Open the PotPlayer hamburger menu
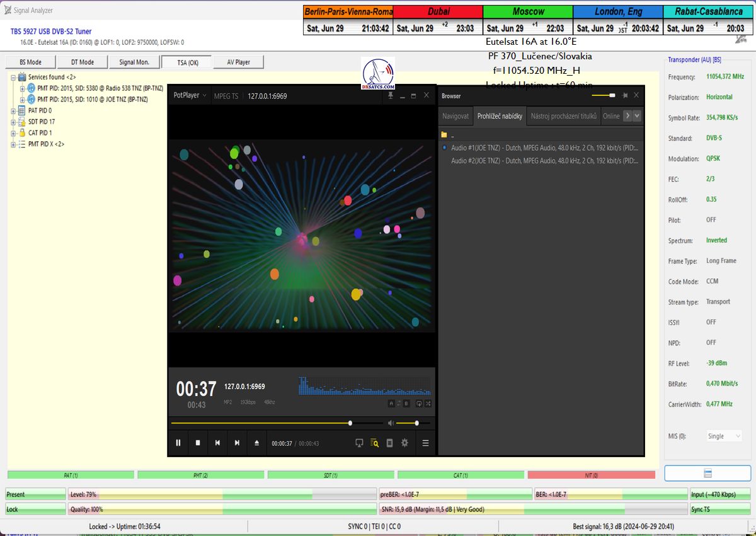This screenshot has width=756, height=536. tap(425, 443)
